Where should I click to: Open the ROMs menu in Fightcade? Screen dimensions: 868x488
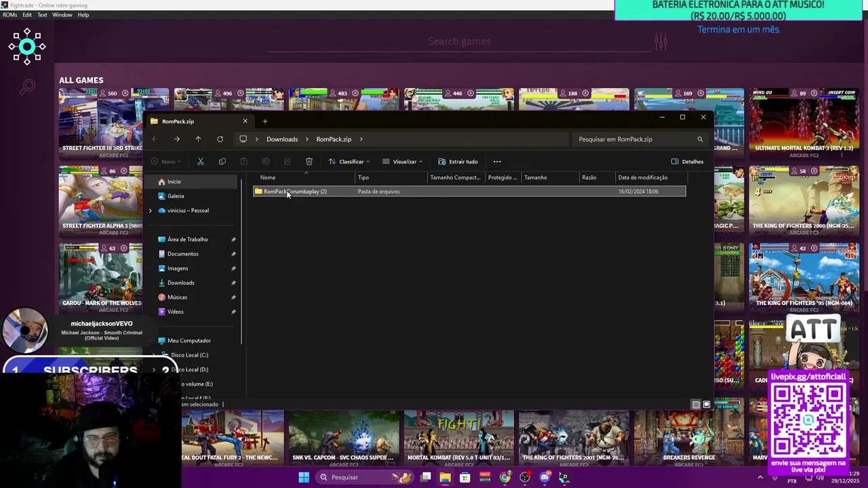click(x=9, y=15)
